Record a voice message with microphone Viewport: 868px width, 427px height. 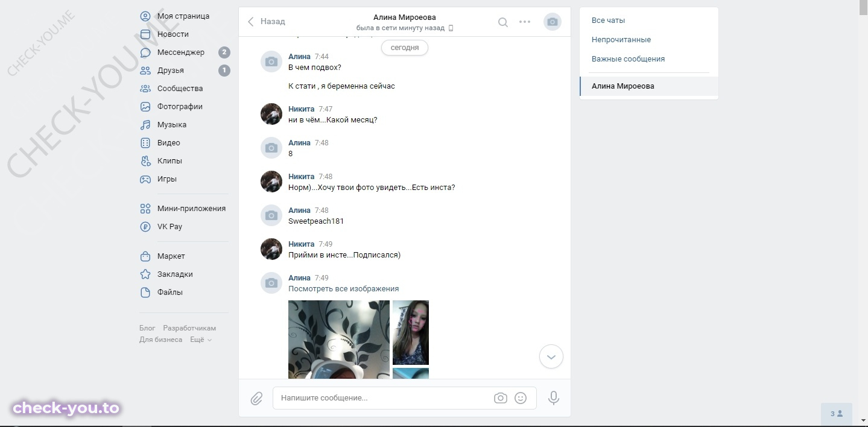coord(553,398)
